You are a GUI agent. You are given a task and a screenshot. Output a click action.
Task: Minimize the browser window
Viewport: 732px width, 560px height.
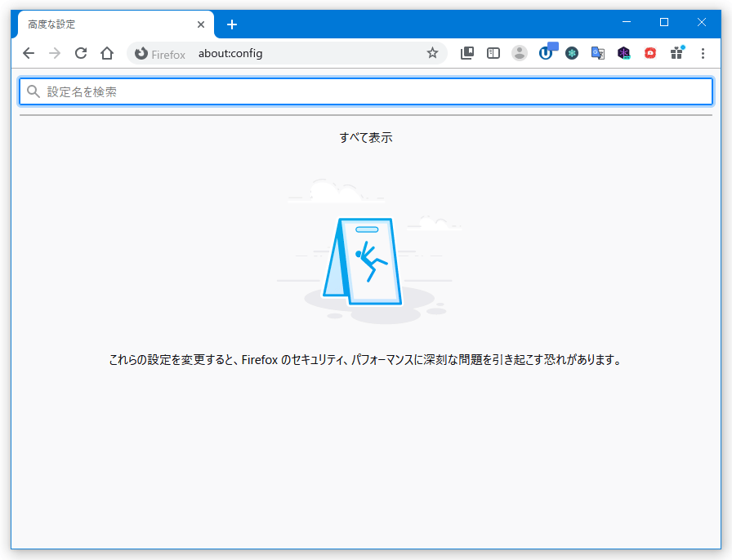627,22
